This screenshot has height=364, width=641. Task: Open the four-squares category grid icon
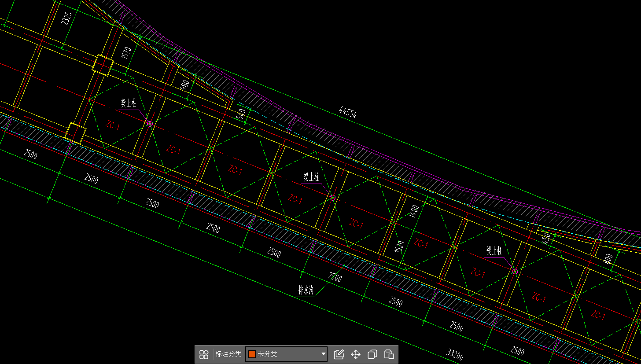coord(204,354)
